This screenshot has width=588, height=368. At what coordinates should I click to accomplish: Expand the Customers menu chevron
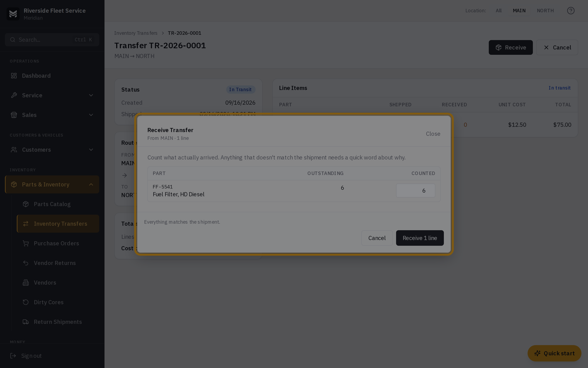(91, 150)
